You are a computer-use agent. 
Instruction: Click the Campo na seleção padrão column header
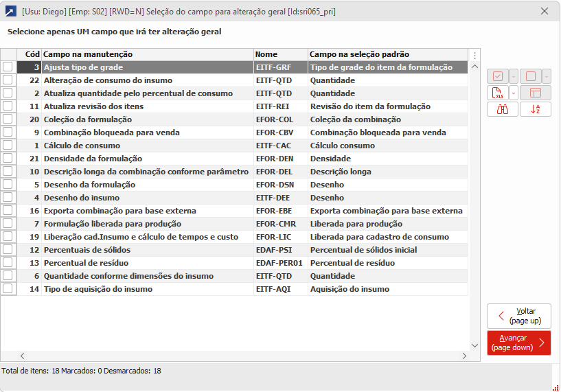tap(388, 54)
